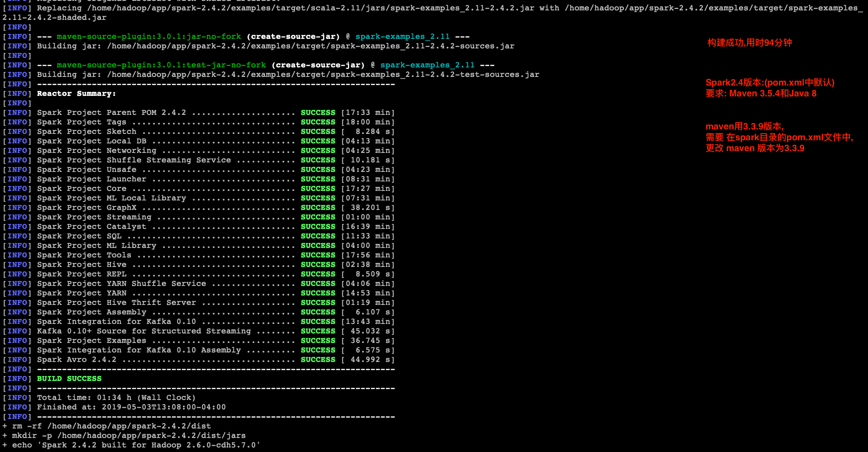
Task: Click 'Spark Project Hive Thrift Server' row
Action: click(199, 303)
